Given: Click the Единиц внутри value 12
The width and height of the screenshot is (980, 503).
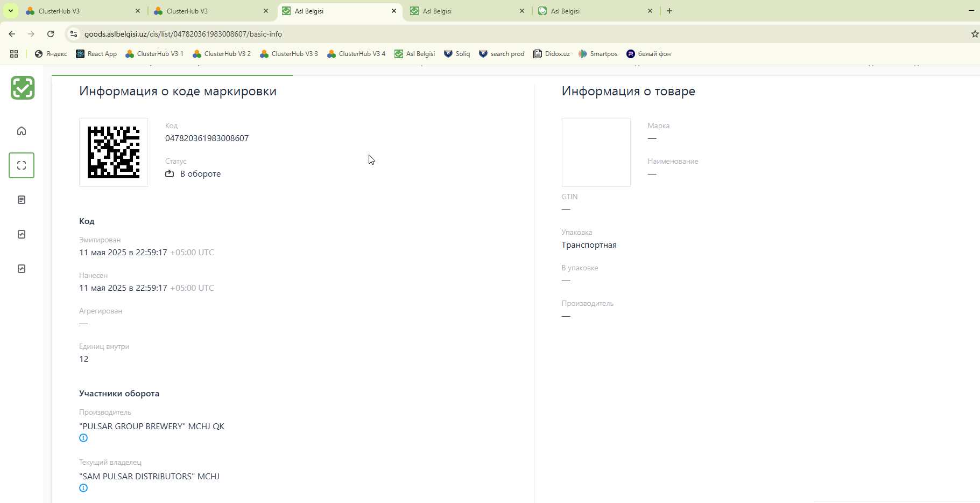Looking at the screenshot, I should click(x=84, y=359).
